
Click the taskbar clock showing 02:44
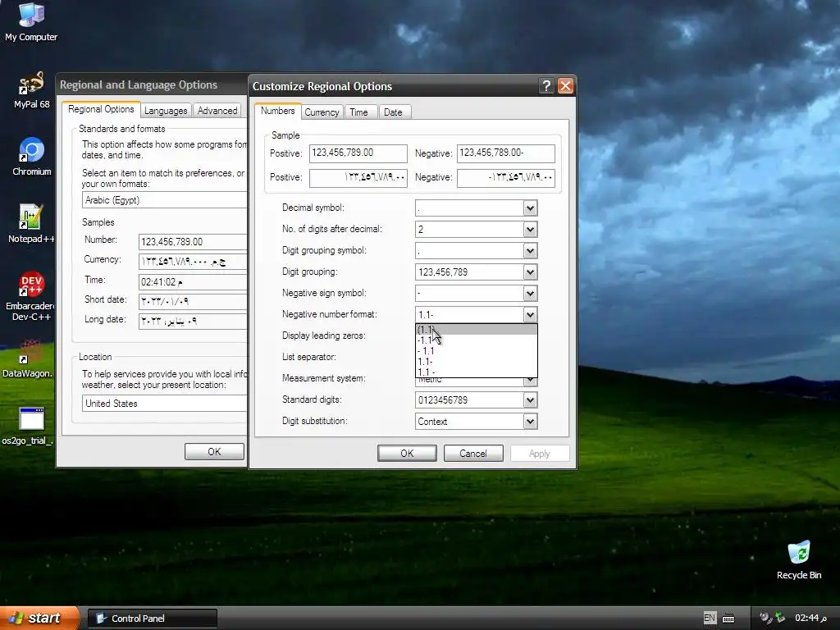click(810, 618)
